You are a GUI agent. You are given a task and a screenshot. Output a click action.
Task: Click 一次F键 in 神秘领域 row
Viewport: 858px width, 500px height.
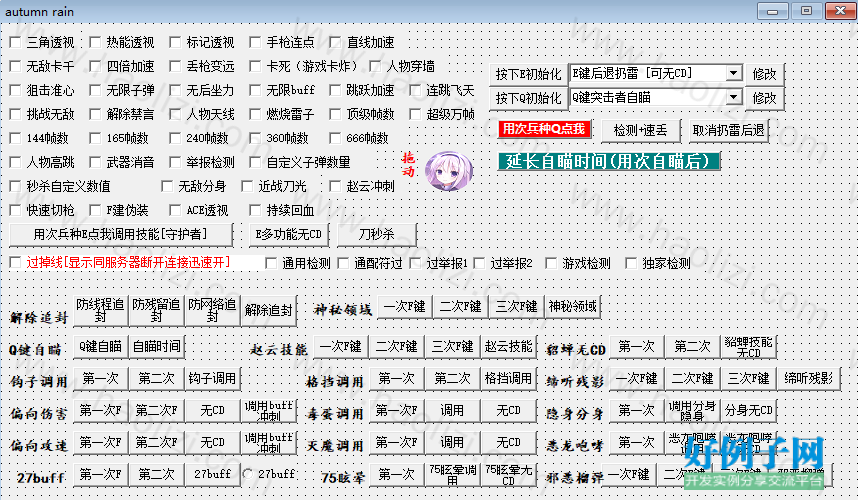(x=404, y=306)
